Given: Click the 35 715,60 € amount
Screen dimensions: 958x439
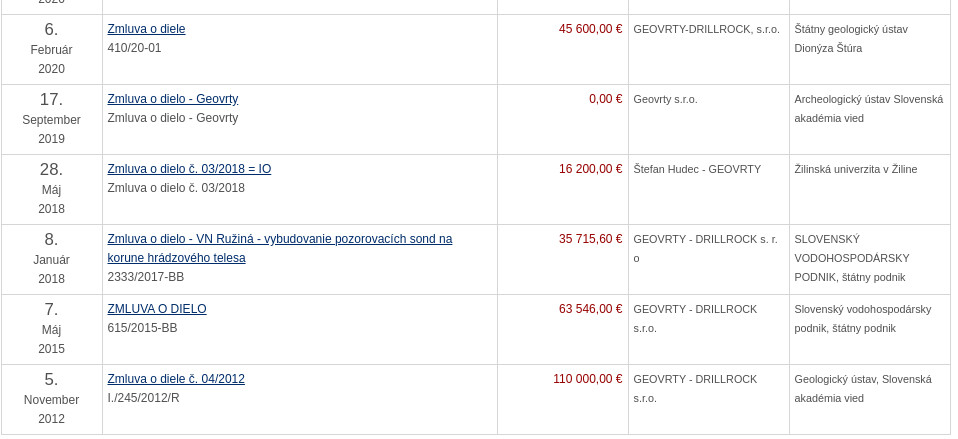Looking at the screenshot, I should point(590,239).
